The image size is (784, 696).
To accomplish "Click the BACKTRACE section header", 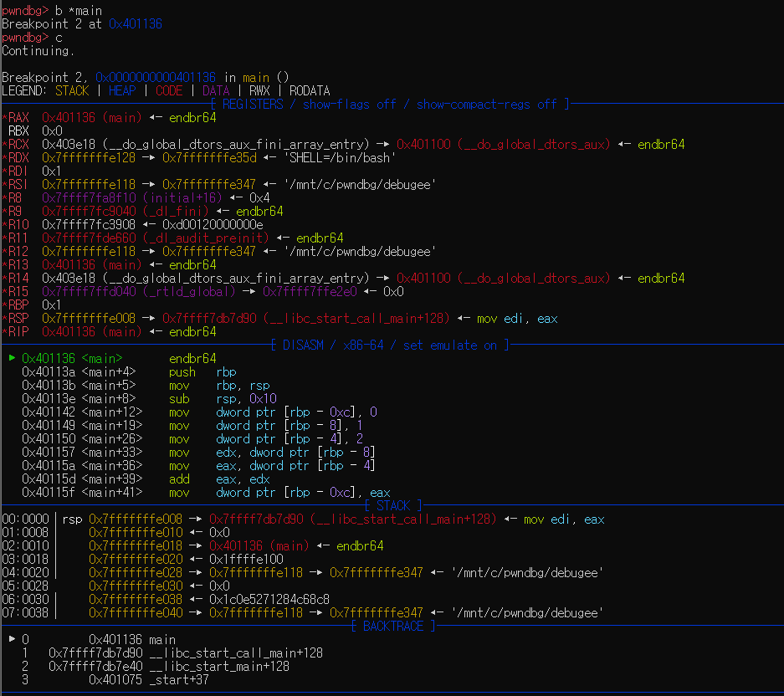I will point(393,627).
